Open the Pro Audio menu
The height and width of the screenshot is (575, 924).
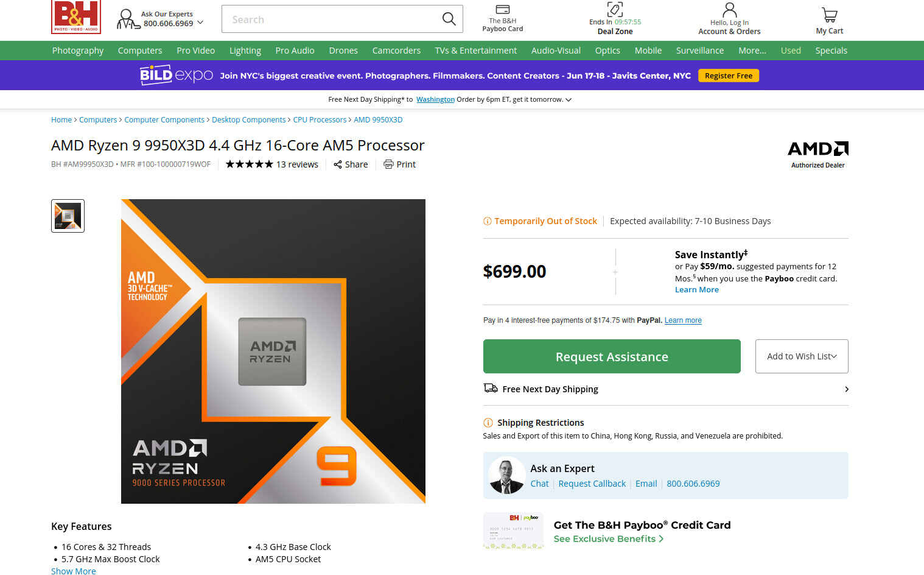(295, 51)
